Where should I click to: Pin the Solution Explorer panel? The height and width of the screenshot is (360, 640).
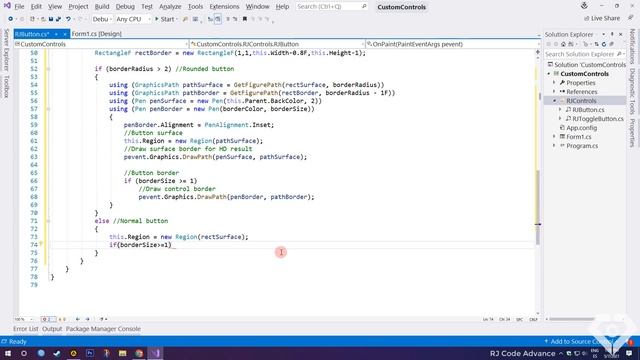[x=612, y=34]
